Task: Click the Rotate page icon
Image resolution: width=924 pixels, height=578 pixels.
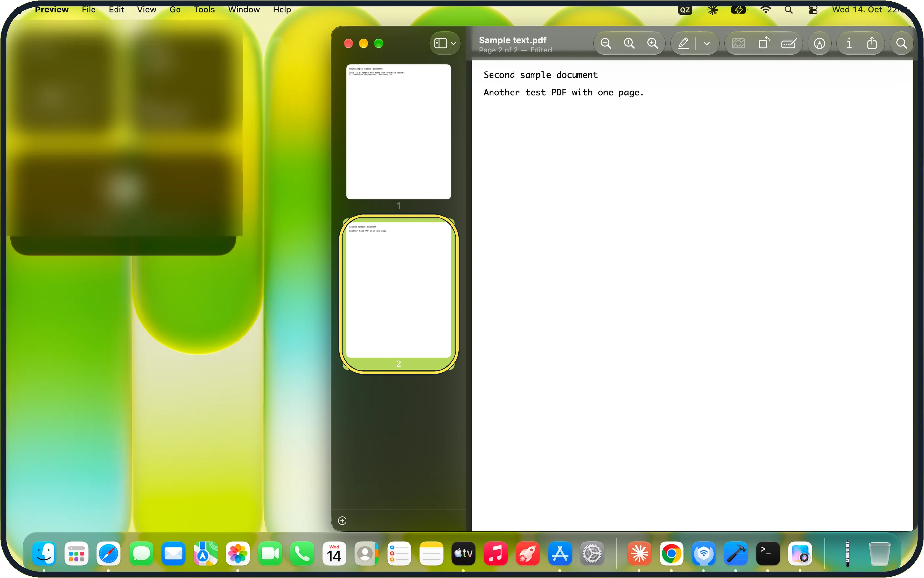Action: click(x=764, y=44)
